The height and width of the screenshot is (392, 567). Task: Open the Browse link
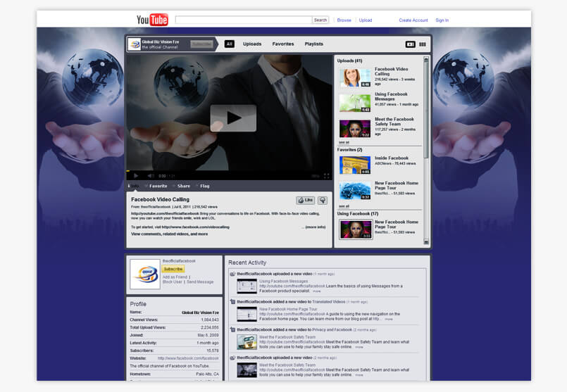344,20
